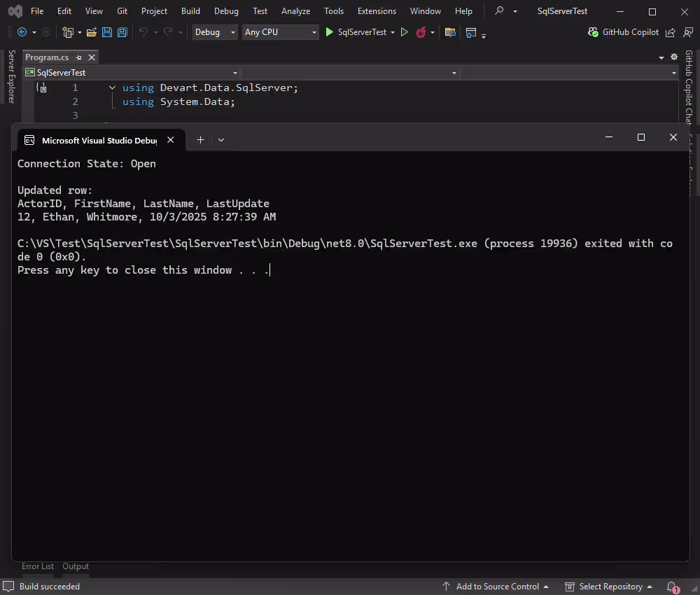Open the GitHub Copilot Chat side panel
The image size is (700, 595).
coord(689,91)
